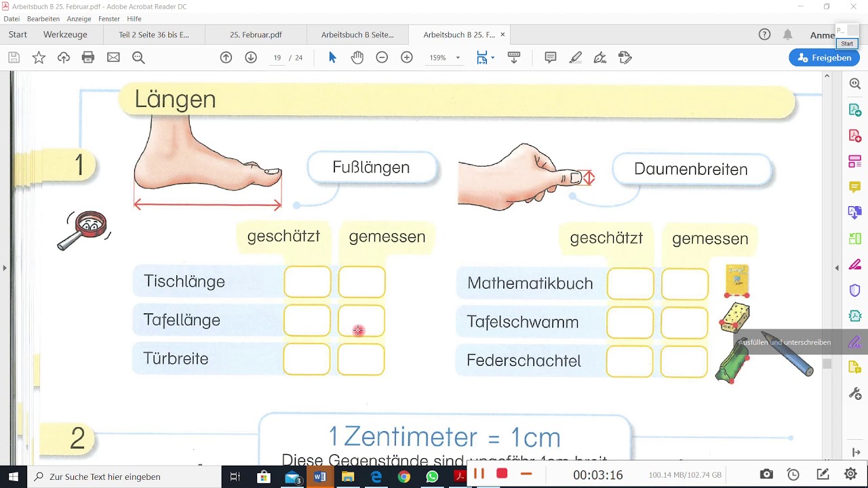Open the Anzeige menu
Viewport: 868px width, 488px height.
(x=79, y=19)
